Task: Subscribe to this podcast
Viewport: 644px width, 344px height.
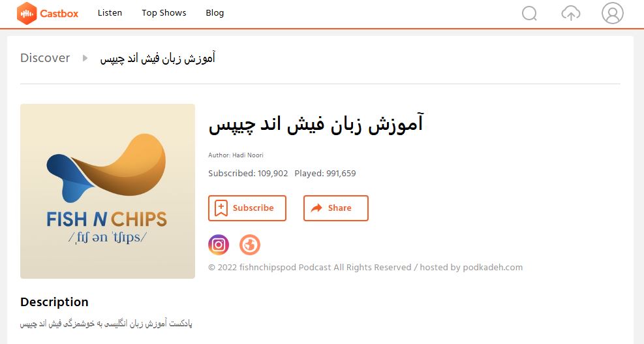Action: (247, 208)
